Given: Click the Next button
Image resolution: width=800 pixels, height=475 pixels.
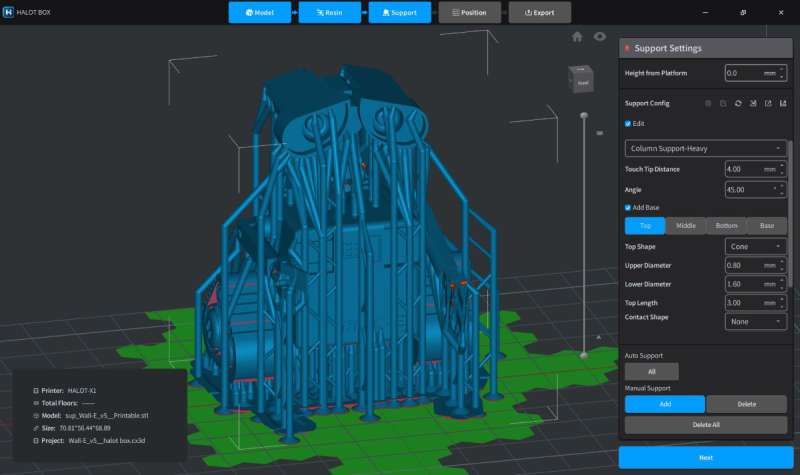Looking at the screenshot, I should tap(706, 458).
